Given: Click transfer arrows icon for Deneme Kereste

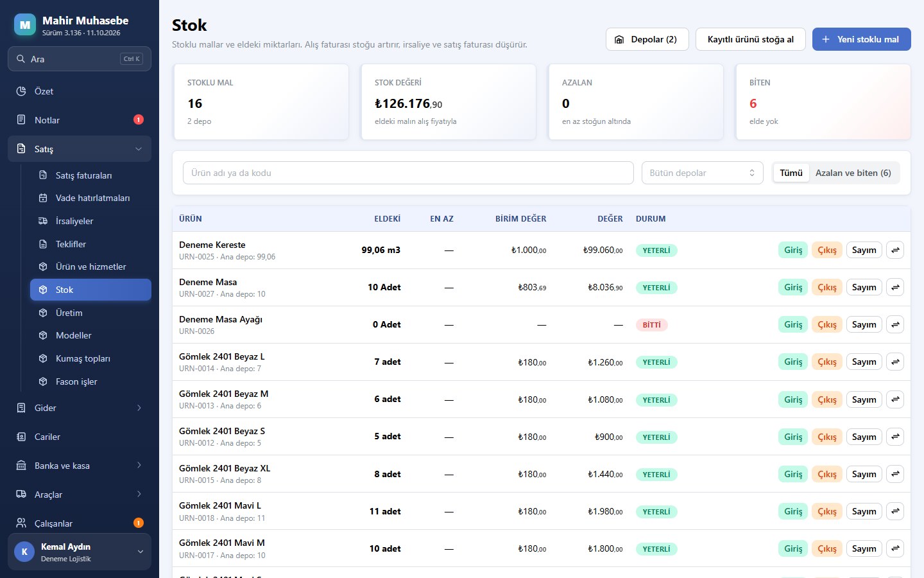Looking at the screenshot, I should (x=895, y=250).
